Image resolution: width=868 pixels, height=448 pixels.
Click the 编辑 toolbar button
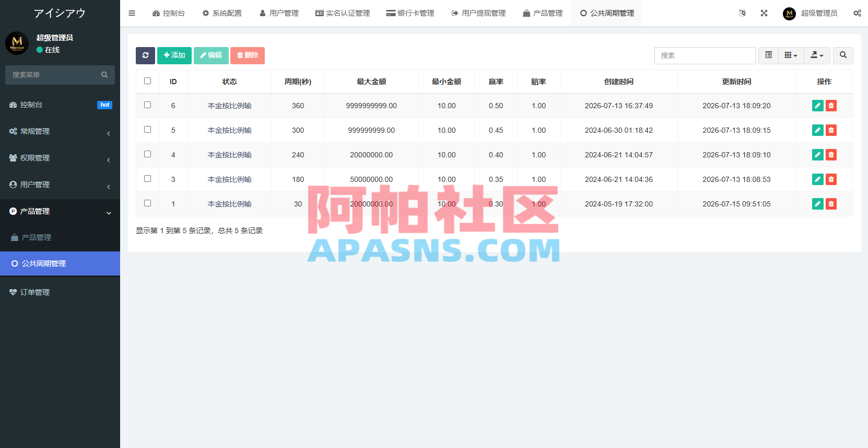pos(211,55)
